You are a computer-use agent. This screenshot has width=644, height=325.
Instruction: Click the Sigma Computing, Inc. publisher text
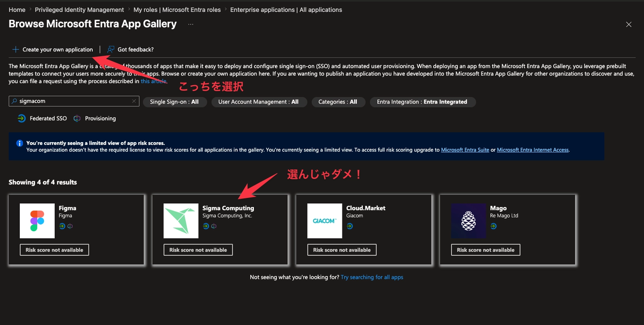click(x=228, y=216)
